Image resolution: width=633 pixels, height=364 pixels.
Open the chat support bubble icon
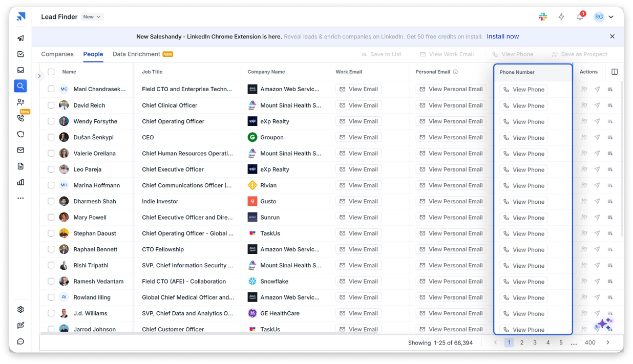point(20,341)
